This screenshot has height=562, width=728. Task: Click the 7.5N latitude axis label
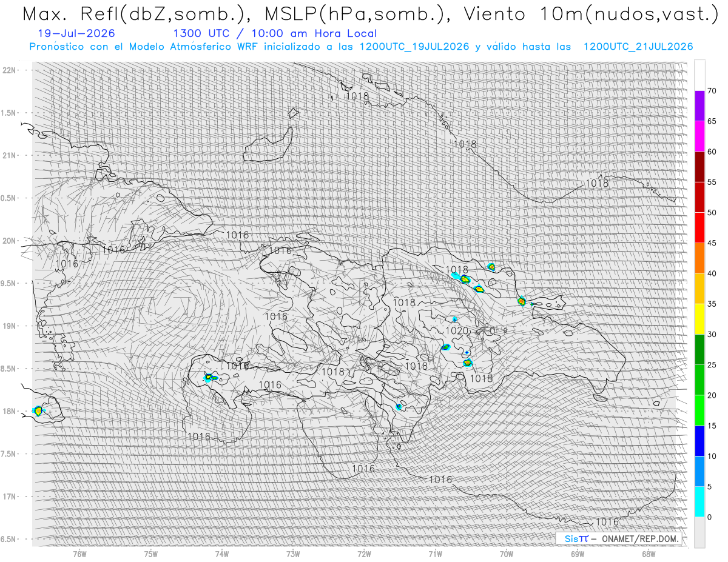(8, 454)
